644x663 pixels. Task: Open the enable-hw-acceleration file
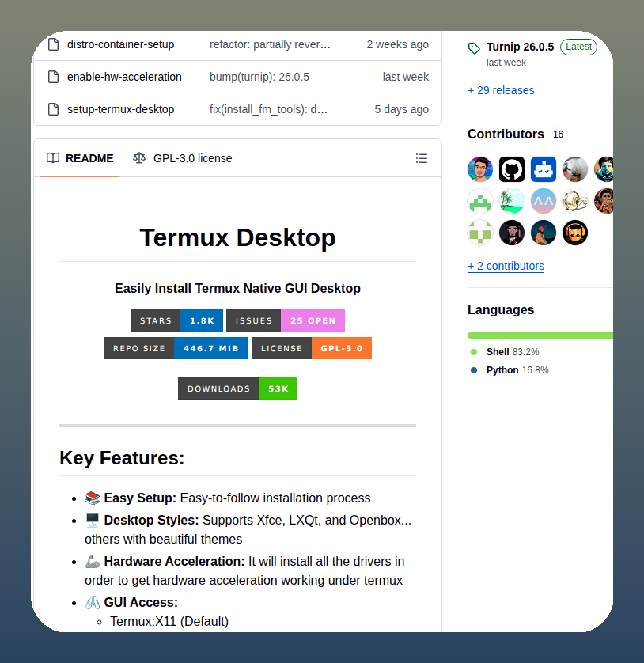pos(124,77)
